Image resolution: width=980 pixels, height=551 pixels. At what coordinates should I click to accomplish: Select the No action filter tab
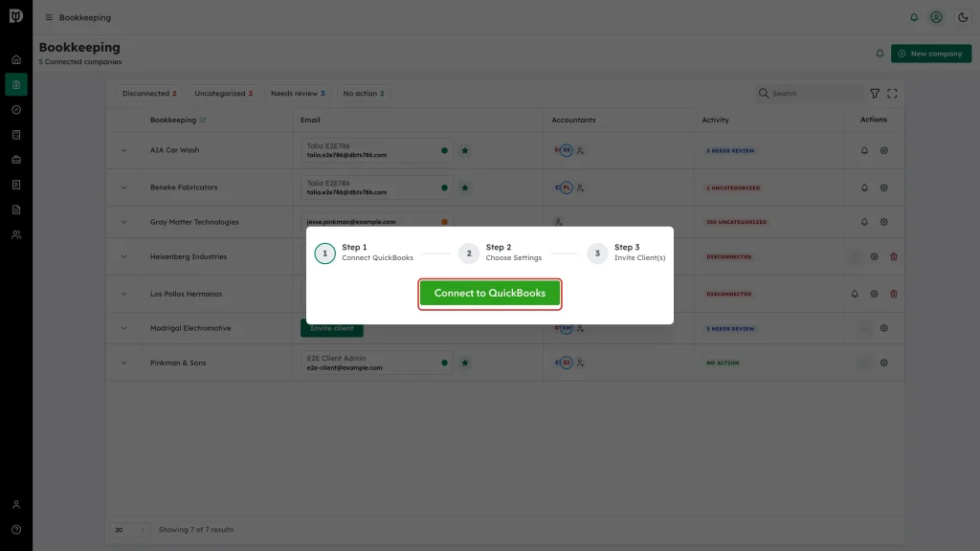(x=364, y=93)
